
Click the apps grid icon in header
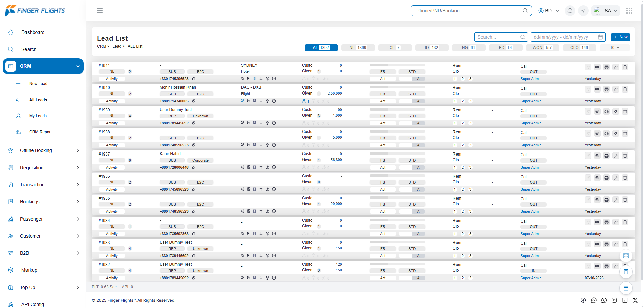pyautogui.click(x=629, y=11)
